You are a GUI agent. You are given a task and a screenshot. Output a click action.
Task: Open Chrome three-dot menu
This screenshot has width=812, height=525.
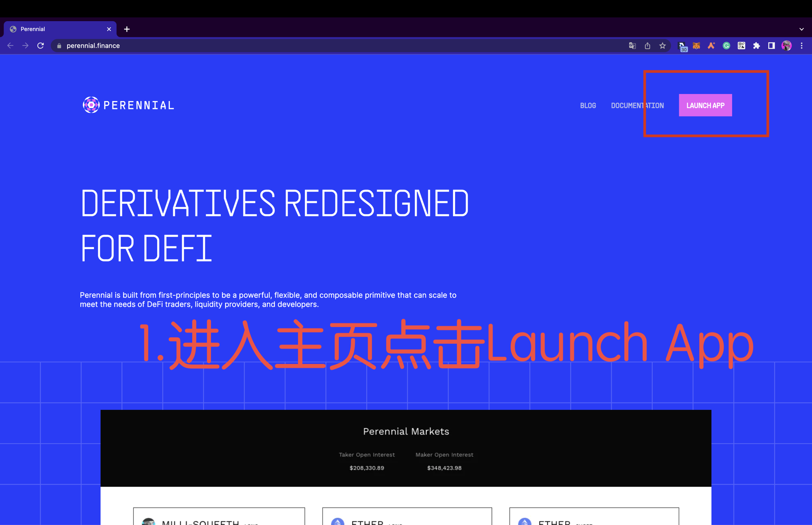[x=802, y=46]
